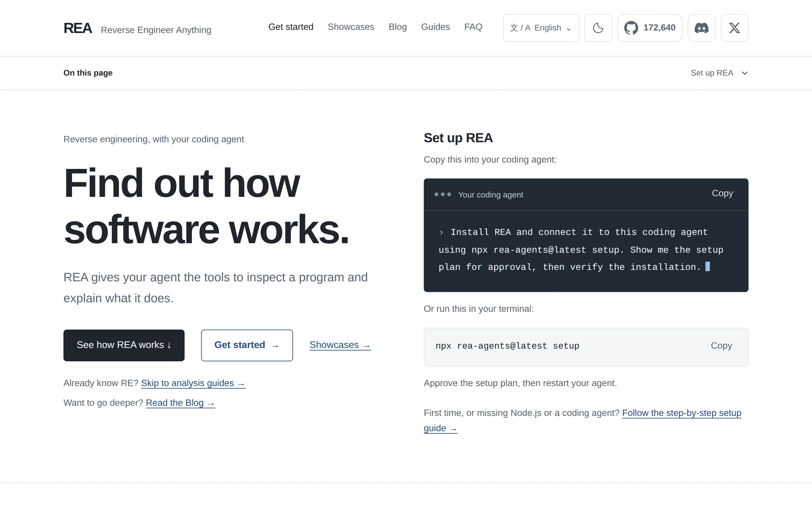812x508 pixels.
Task: Open the FAQ nav item
Action: pos(473,27)
